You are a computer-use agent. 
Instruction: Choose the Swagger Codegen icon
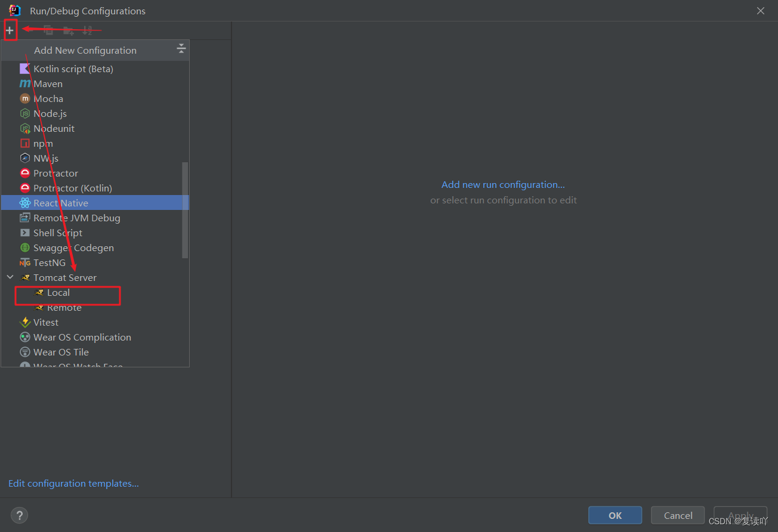click(x=24, y=248)
